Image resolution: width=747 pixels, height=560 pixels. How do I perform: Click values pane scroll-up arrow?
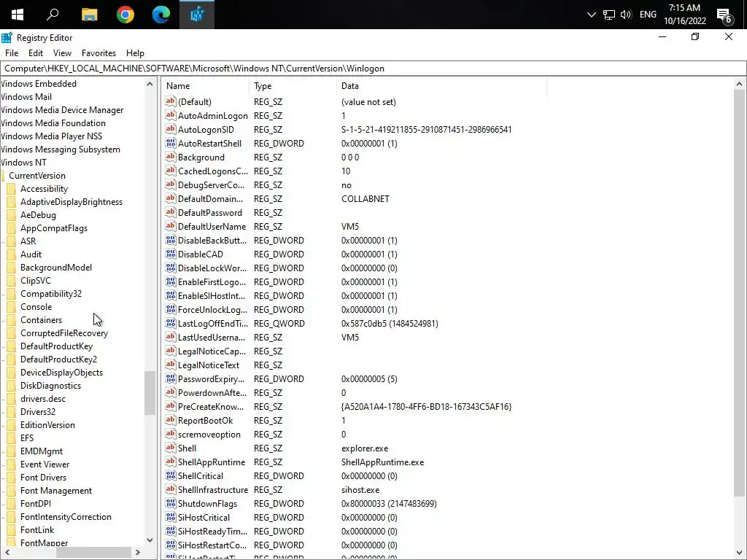coord(739,84)
